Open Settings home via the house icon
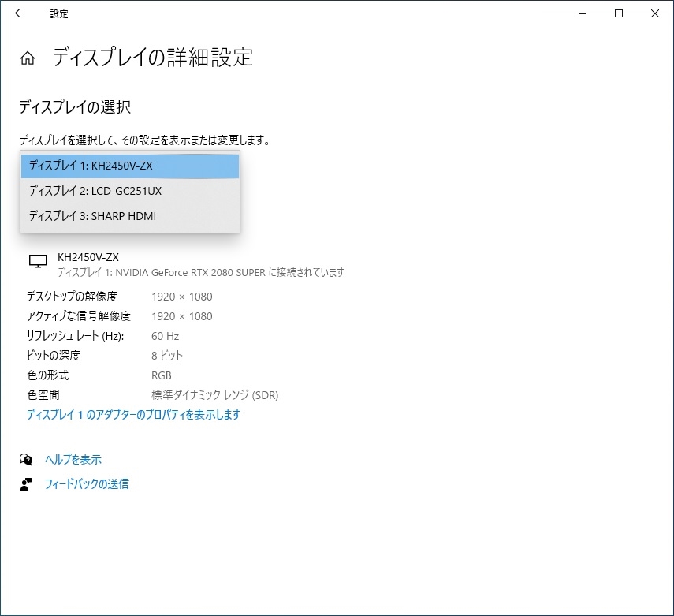Viewport: 674px width, 616px height. click(x=28, y=58)
